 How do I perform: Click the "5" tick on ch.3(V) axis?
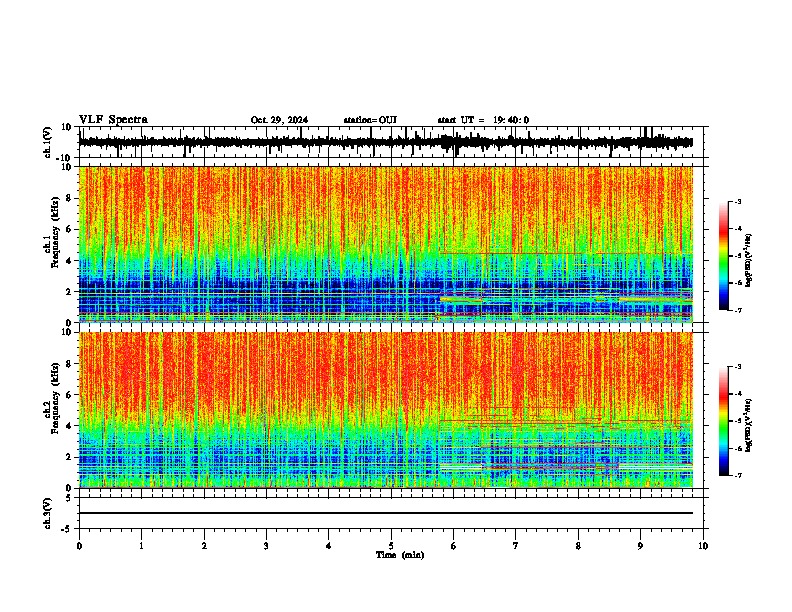point(70,498)
